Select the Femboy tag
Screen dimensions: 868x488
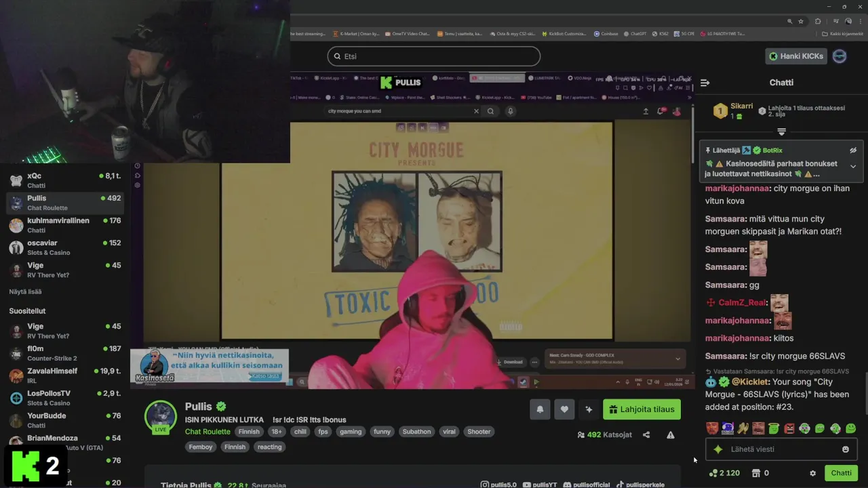click(x=201, y=447)
